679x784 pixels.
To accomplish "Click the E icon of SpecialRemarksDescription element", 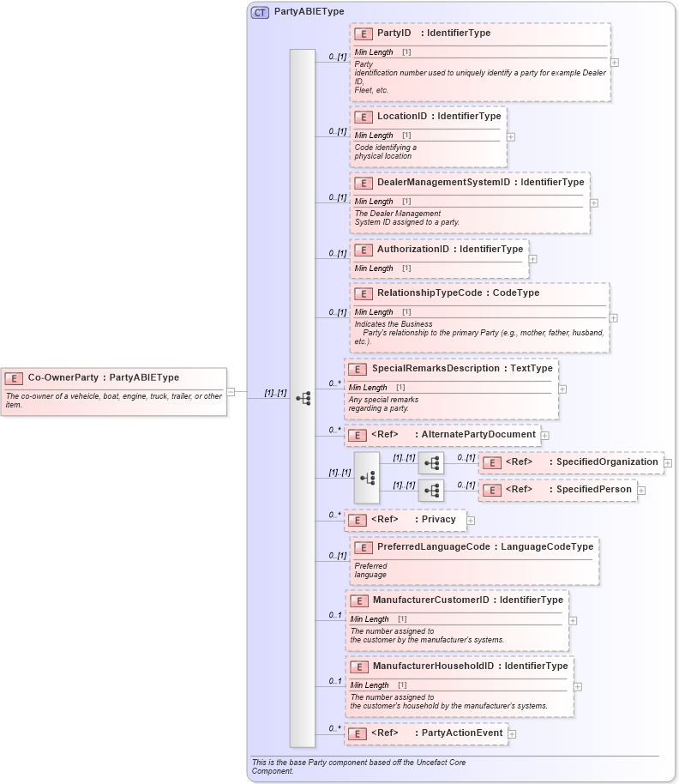I will [358, 370].
